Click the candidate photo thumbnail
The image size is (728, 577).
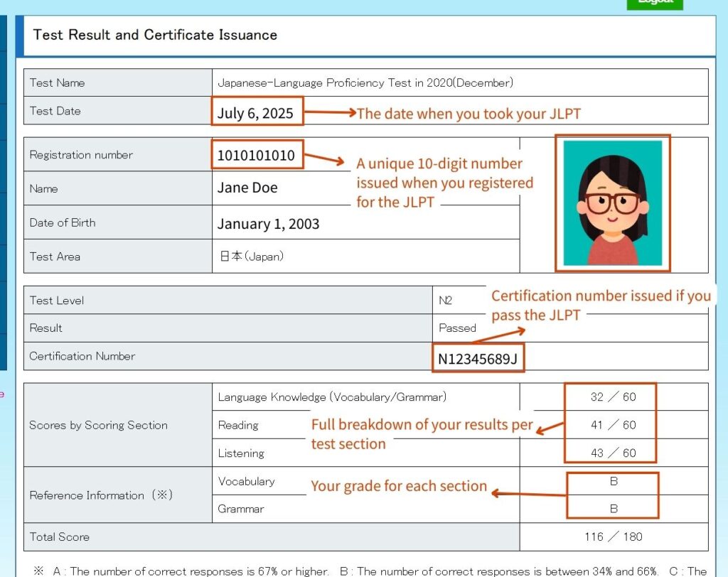612,203
